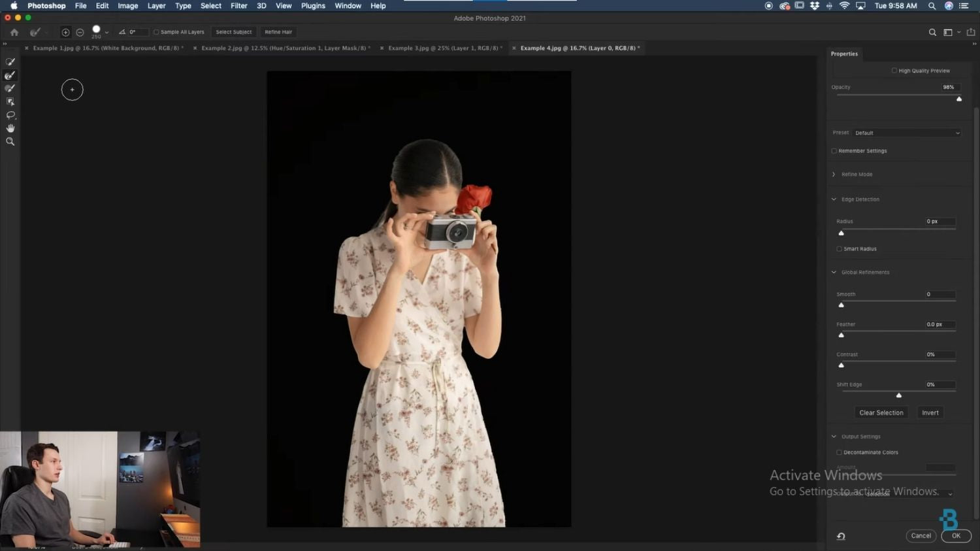Click the search icon near the options bar
Screen dimensions: 980x551
coord(933,31)
